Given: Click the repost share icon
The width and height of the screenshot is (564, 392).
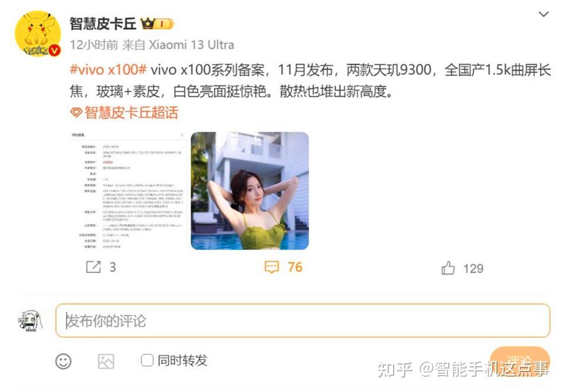Looking at the screenshot, I should point(93,267).
